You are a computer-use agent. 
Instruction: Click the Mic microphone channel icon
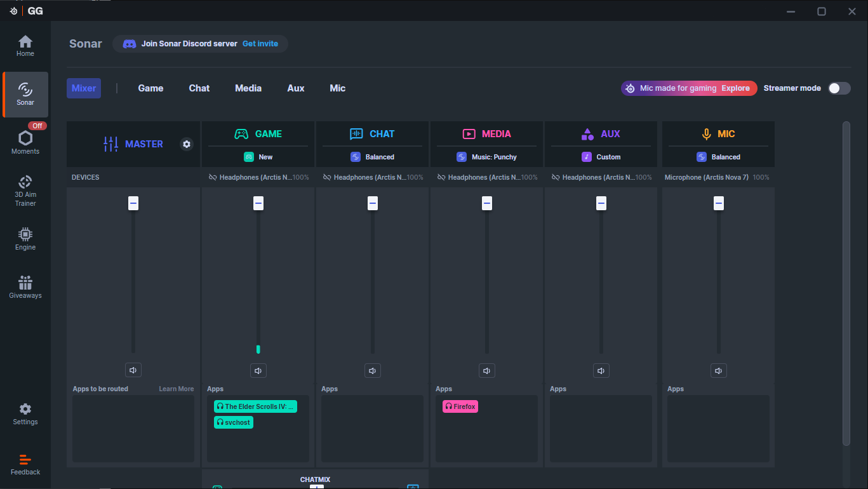[706, 134]
